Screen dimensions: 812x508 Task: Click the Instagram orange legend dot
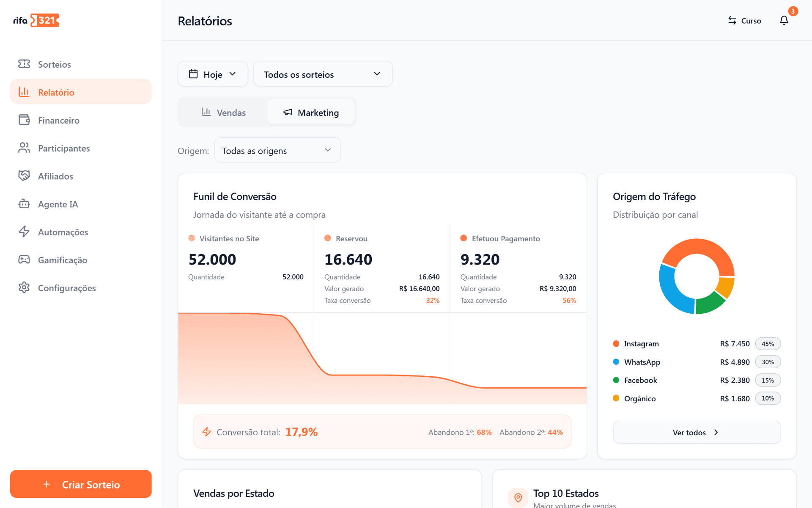click(616, 343)
